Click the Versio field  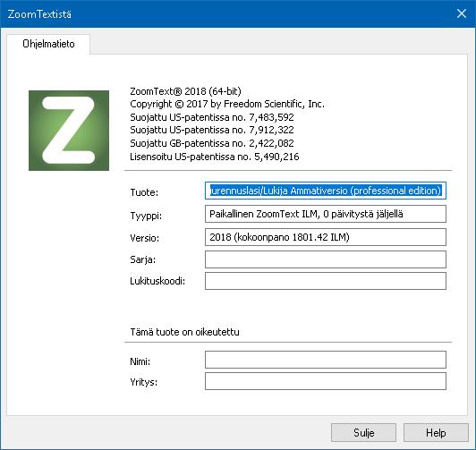pyautogui.click(x=326, y=237)
